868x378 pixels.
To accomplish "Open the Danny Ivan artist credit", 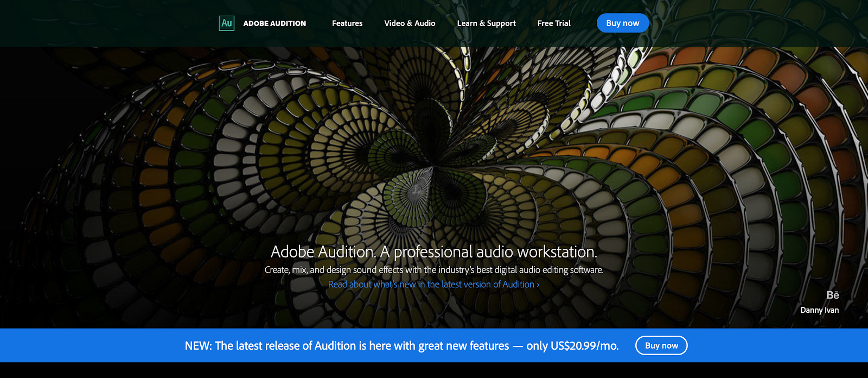I will 819,310.
